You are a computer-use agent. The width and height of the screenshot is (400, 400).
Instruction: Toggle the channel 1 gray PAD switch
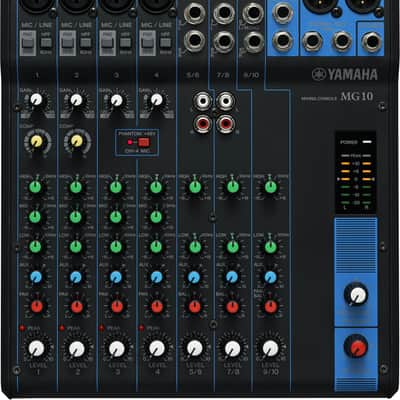(28, 43)
